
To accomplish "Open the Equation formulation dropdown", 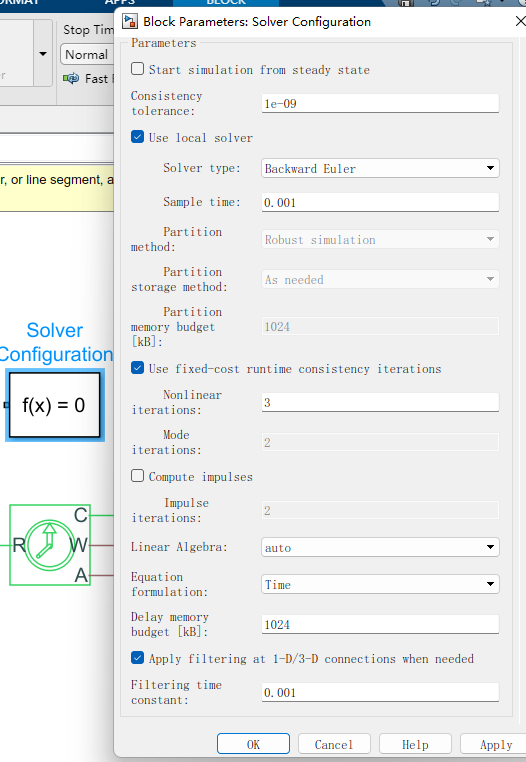I will coord(380,584).
